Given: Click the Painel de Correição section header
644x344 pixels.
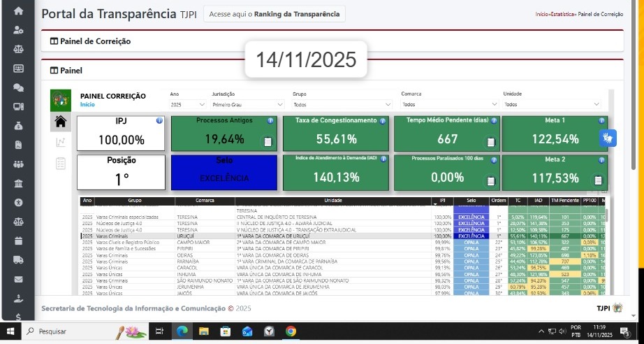Looking at the screenshot, I should pos(90,41).
